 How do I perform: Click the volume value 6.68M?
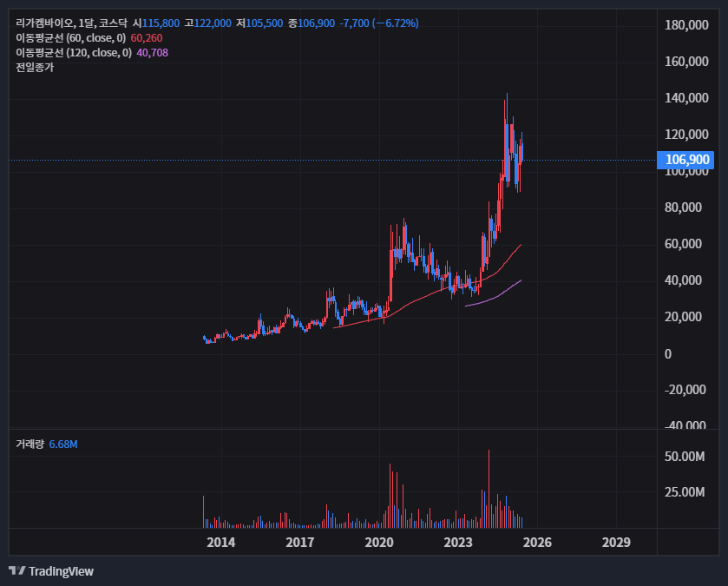(x=63, y=444)
